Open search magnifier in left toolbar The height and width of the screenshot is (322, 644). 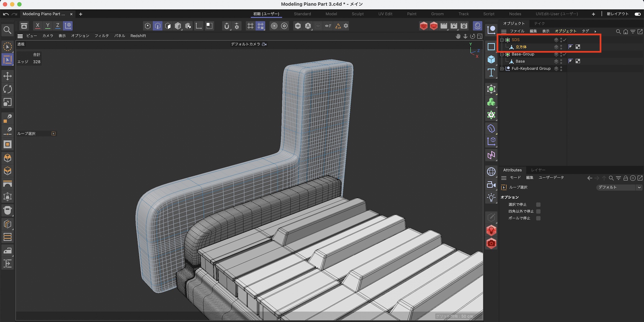[7, 30]
